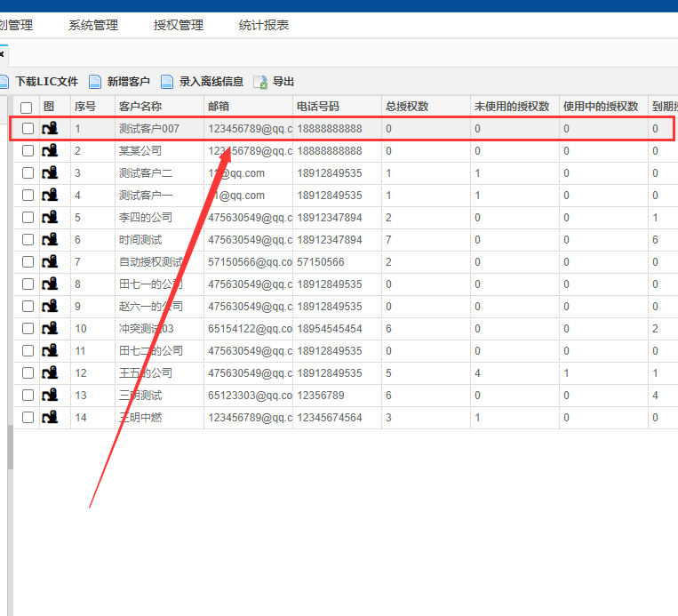This screenshot has width=678, height=616.
Task: Click row icon for 时间测试
Action: pos(50,240)
